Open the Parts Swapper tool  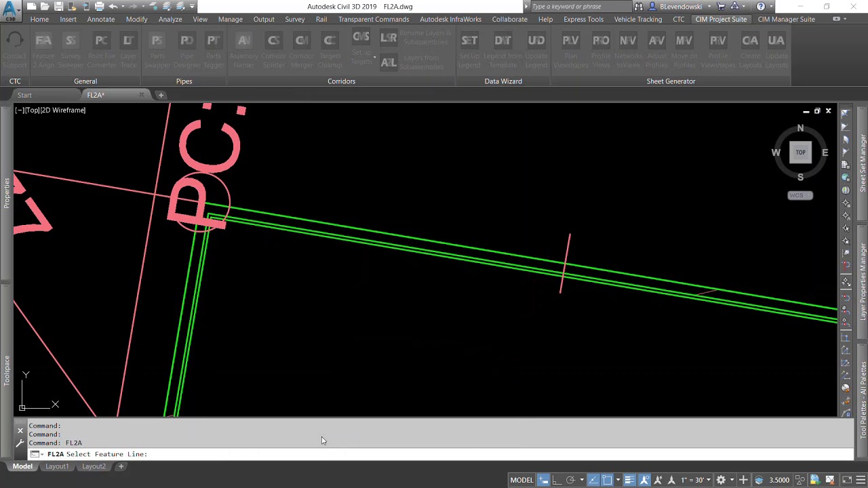tap(157, 51)
